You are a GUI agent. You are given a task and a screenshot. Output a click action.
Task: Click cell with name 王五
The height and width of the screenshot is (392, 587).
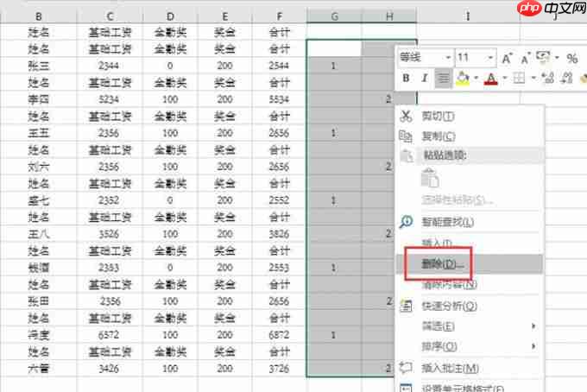(39, 133)
